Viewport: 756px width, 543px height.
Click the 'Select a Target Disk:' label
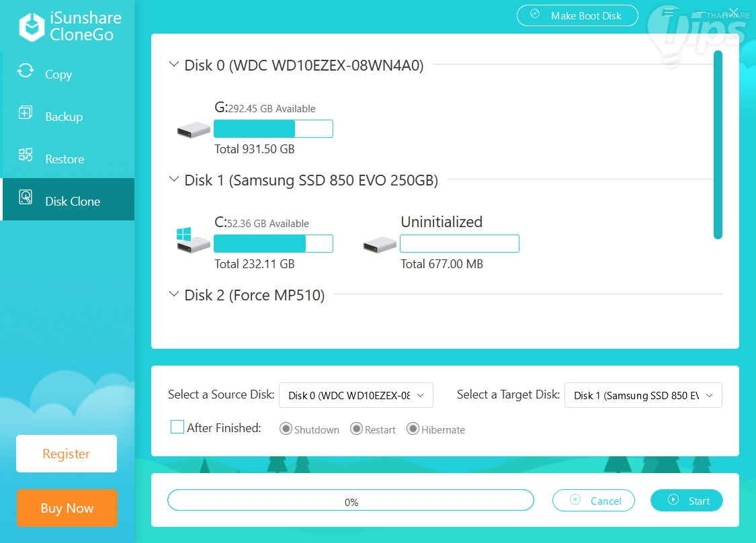coord(508,394)
